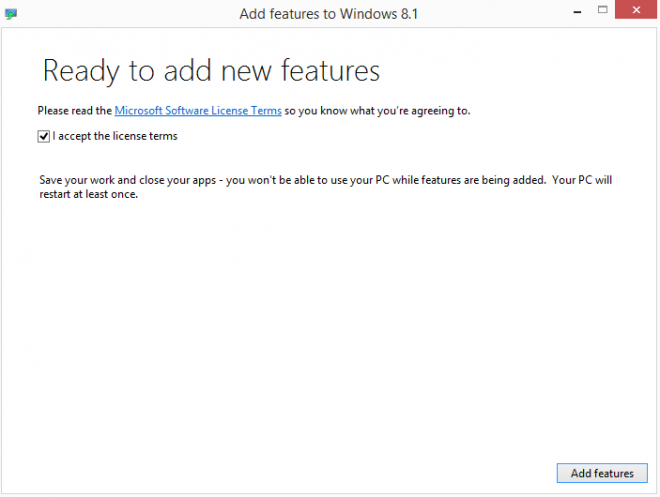Click the 'Add features to Windows 8.1' title text
This screenshot has height=497, width=660.
point(329,14)
